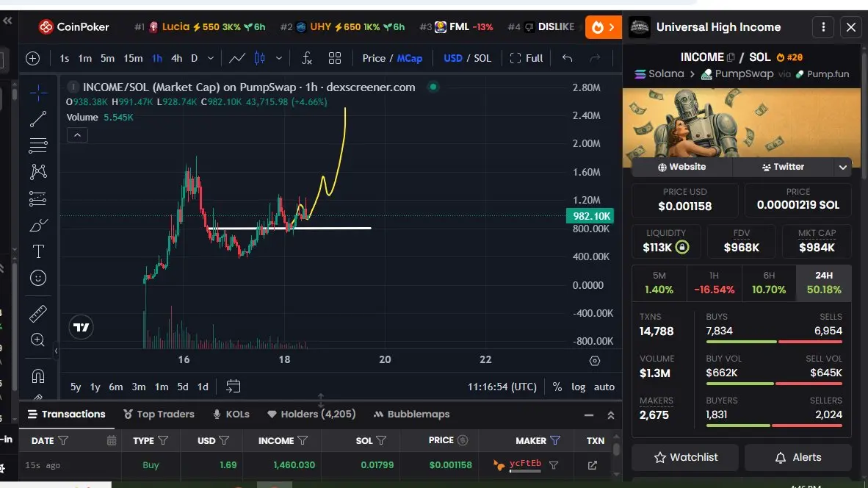Screen dimensions: 868x488
Task: Collapse the chart indicator legend
Action: click(x=78, y=135)
